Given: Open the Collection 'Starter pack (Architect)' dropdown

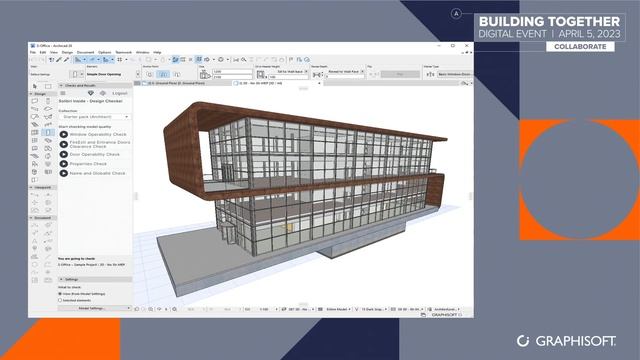Looking at the screenshot, I should [x=94, y=117].
